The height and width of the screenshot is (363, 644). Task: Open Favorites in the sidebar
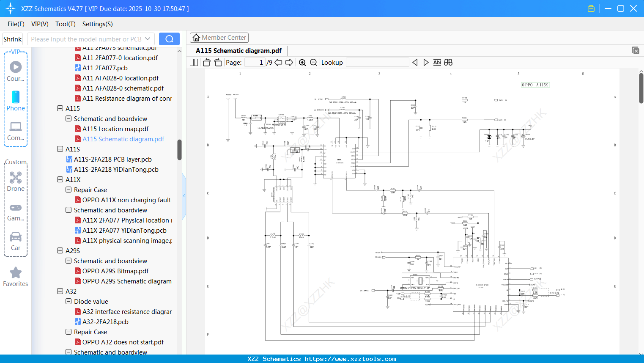(16, 277)
